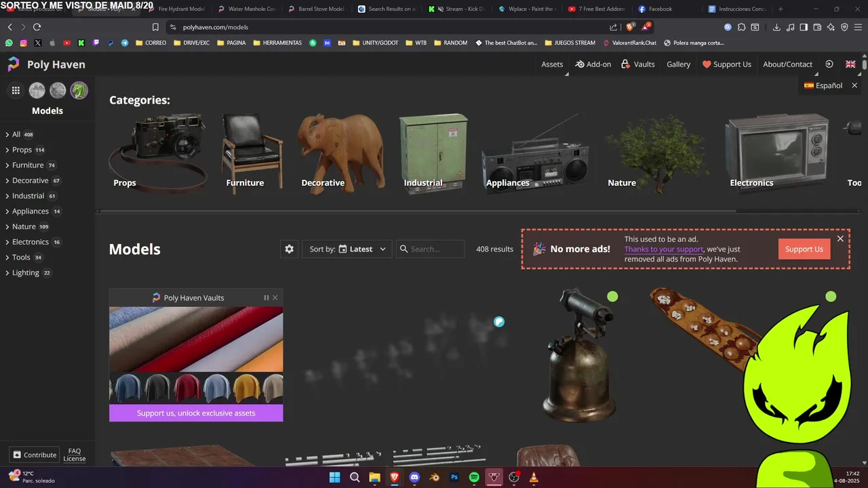Close the Poly Haven Vaults promo card

(275, 298)
